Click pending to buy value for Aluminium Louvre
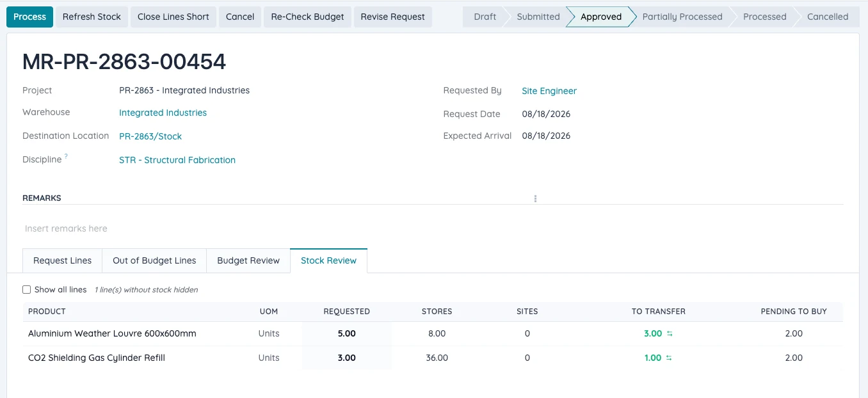 [x=794, y=333]
